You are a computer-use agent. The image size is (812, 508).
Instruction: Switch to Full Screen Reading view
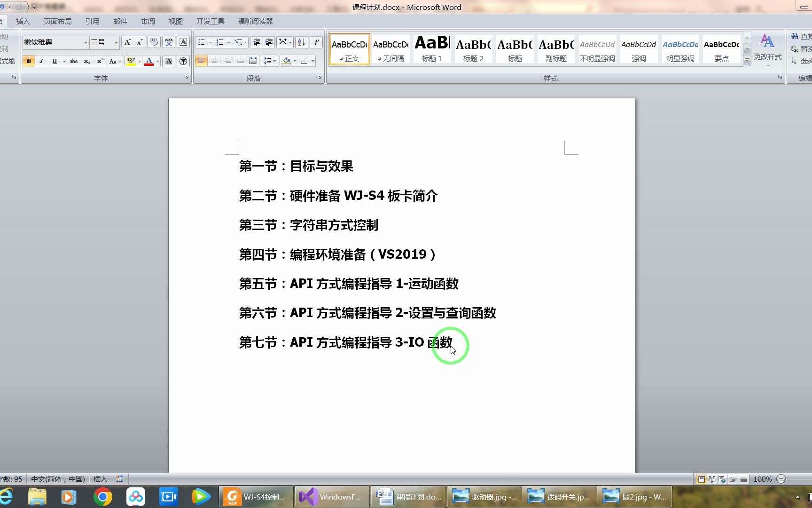711,479
